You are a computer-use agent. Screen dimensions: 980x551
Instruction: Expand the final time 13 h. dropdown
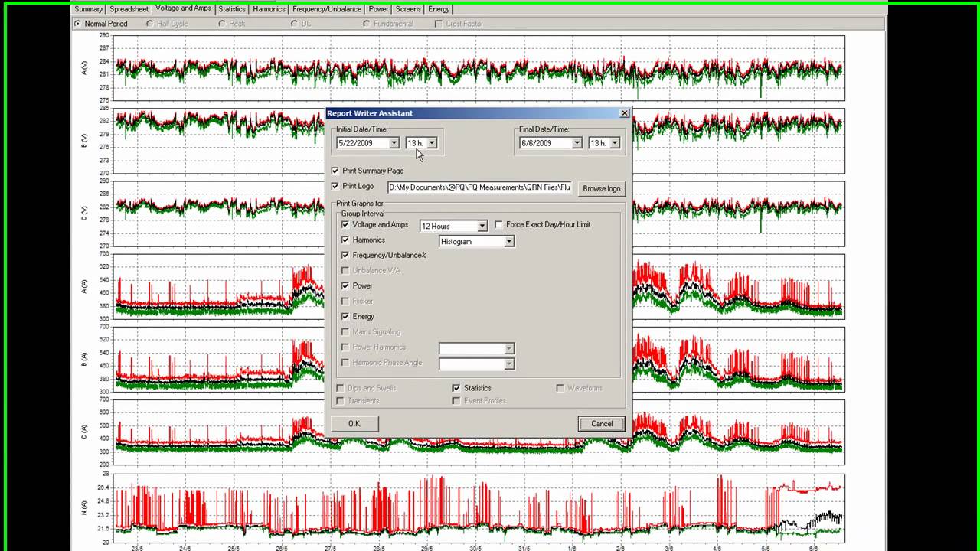(615, 143)
